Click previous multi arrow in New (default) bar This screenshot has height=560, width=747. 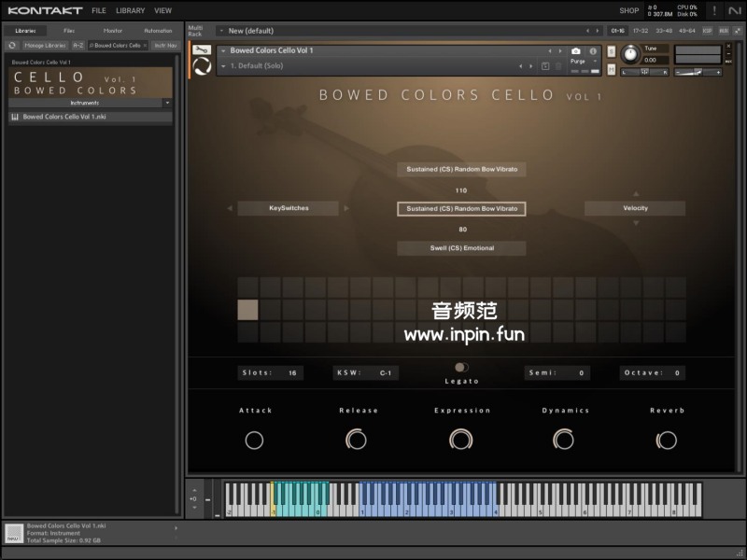[x=587, y=31]
